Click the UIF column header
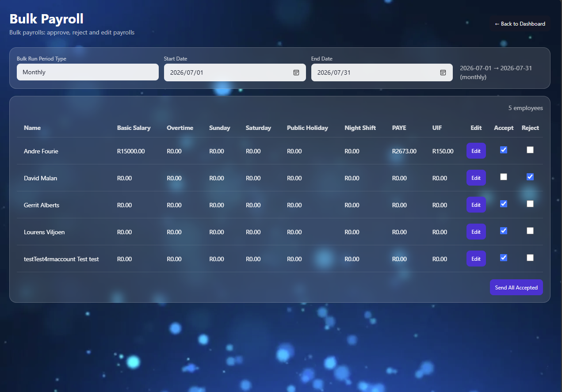 pyautogui.click(x=437, y=128)
